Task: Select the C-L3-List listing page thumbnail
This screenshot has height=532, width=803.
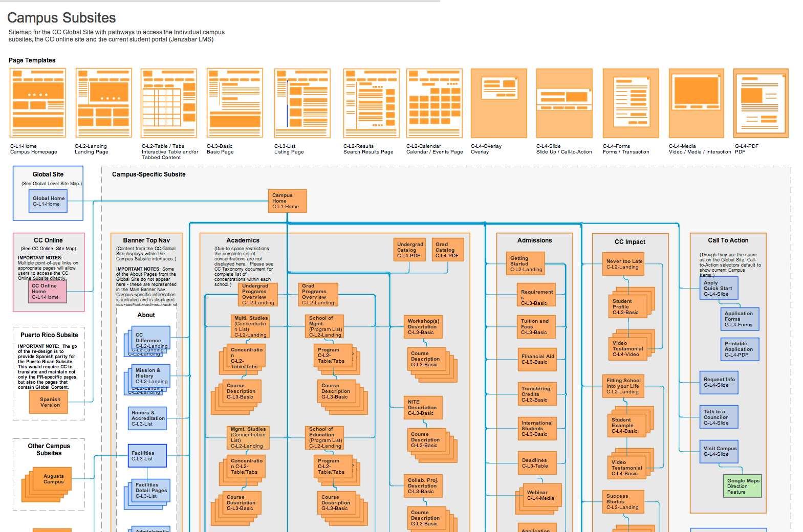Action: (302, 103)
